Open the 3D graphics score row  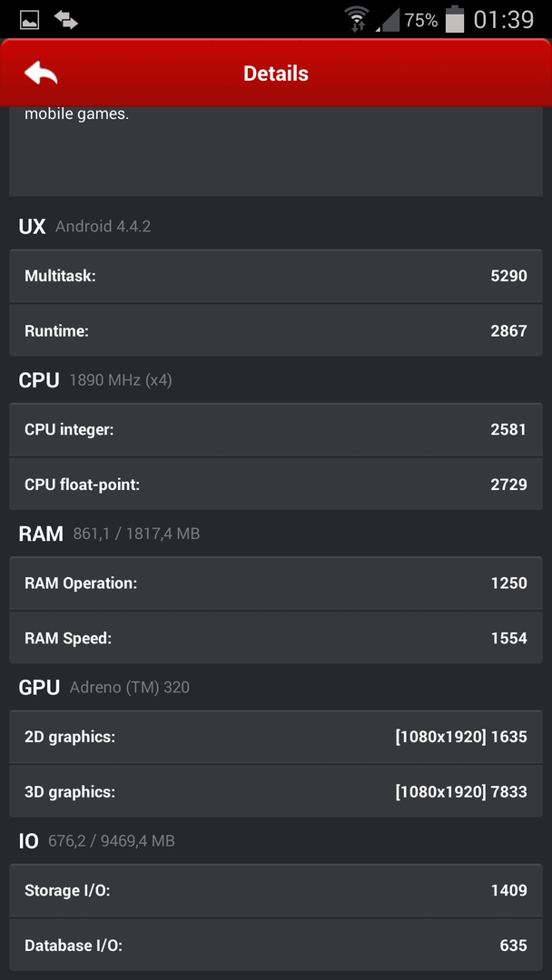point(276,792)
